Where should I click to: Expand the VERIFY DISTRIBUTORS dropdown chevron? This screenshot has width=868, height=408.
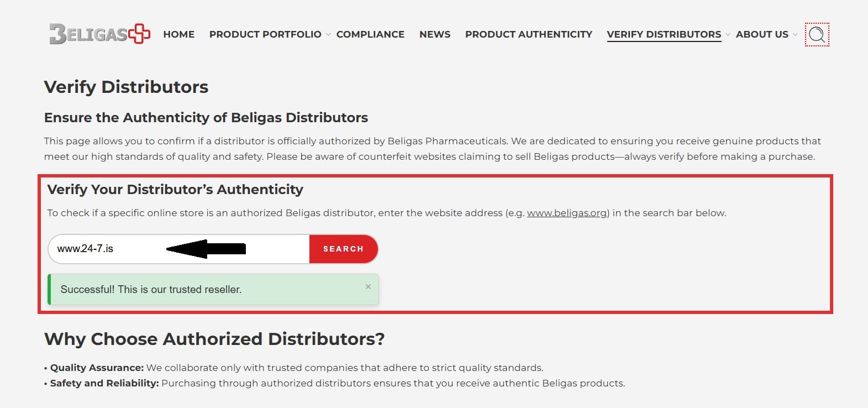[x=728, y=34]
